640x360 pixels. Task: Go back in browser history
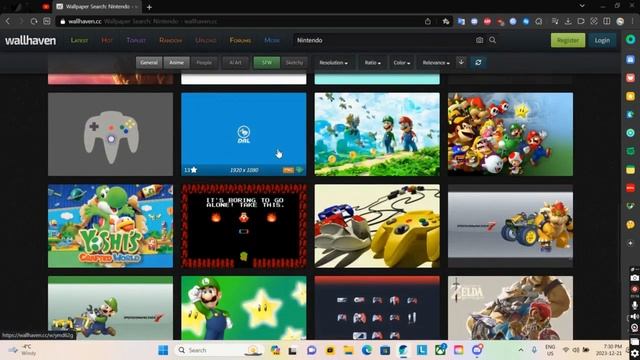[8, 21]
